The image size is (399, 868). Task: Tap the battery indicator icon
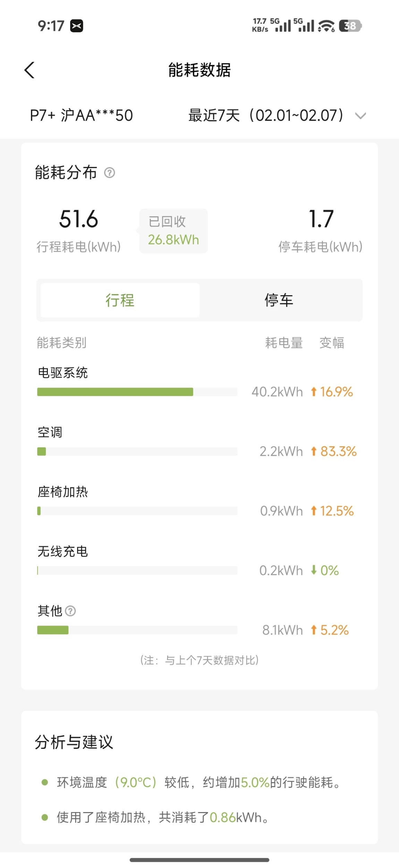pyautogui.click(x=350, y=26)
